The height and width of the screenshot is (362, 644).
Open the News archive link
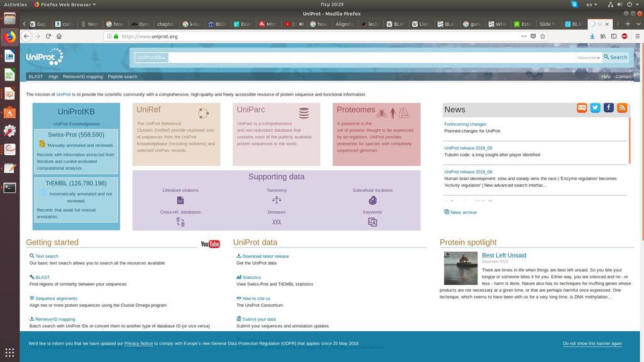click(x=464, y=212)
